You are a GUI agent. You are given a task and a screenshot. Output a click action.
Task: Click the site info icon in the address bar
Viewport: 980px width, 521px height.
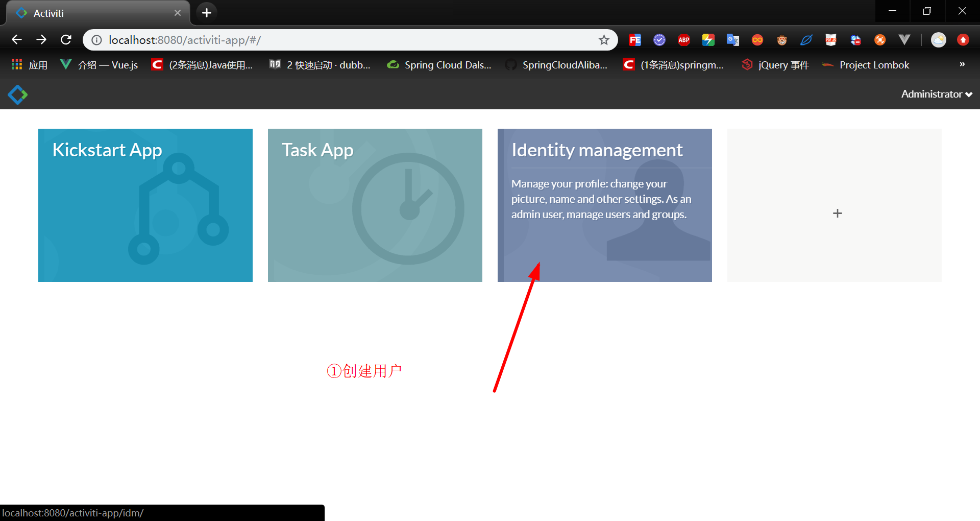(96, 40)
